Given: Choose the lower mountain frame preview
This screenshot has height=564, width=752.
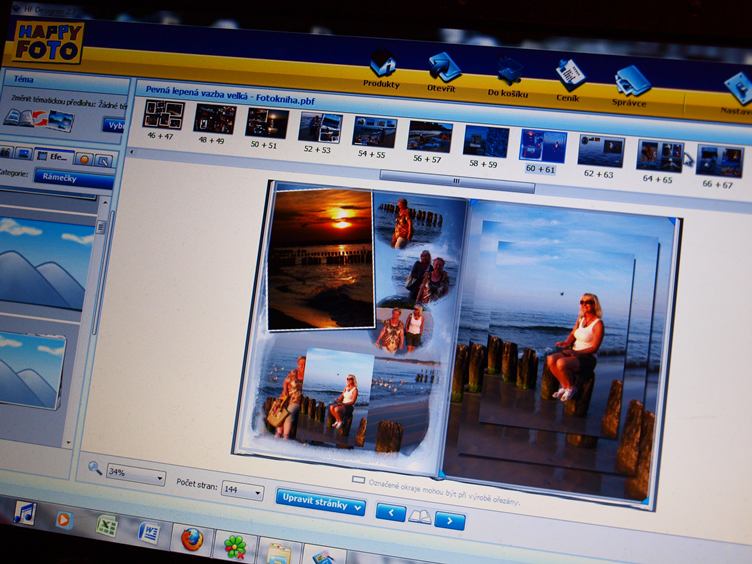Looking at the screenshot, I should point(32,371).
